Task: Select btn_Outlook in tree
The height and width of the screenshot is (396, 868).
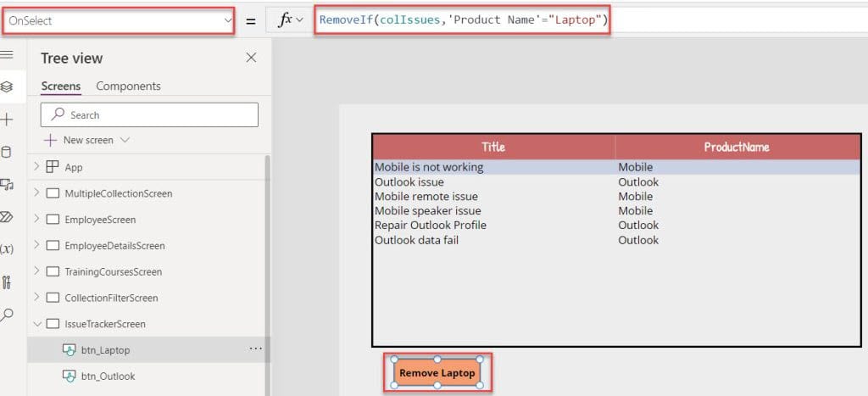Action: point(108,376)
